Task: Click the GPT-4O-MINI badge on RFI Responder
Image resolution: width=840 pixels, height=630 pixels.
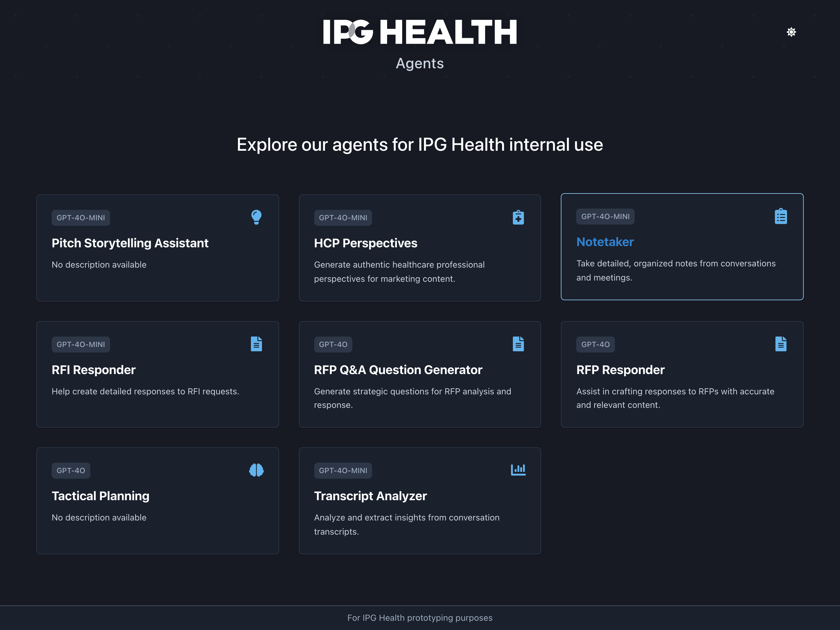Action: 81,344
